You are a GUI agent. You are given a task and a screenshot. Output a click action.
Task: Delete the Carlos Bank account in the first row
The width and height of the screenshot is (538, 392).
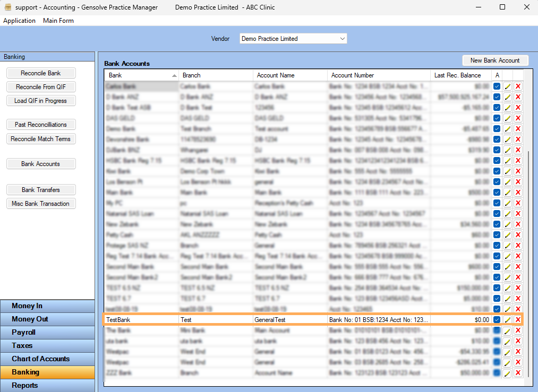click(x=518, y=86)
